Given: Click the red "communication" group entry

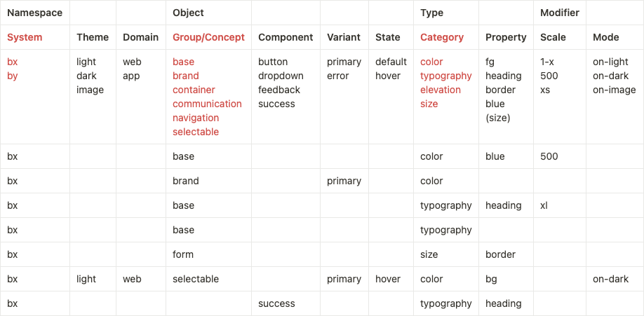Looking at the screenshot, I should click(x=207, y=104).
